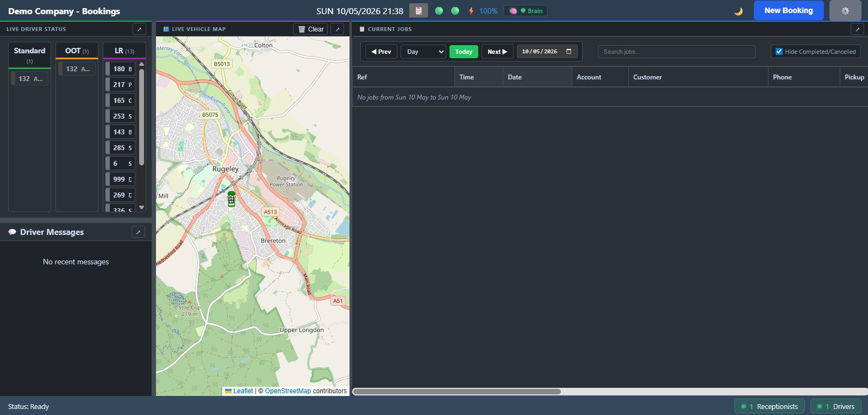This screenshot has height=415, width=868.
Task: Open the OpenStreetMap attribution link
Action: (288, 391)
